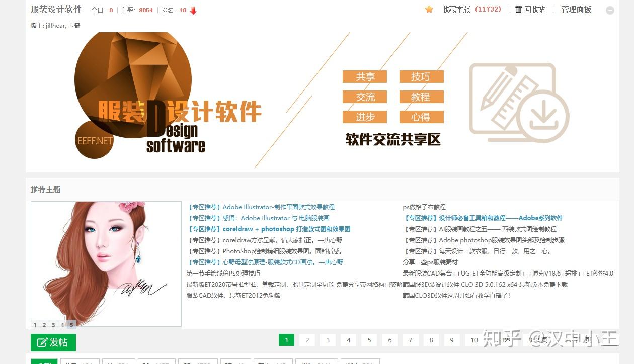Open 设计师必备工具箱和教程 Adobe系列软件 thread

(x=501, y=218)
